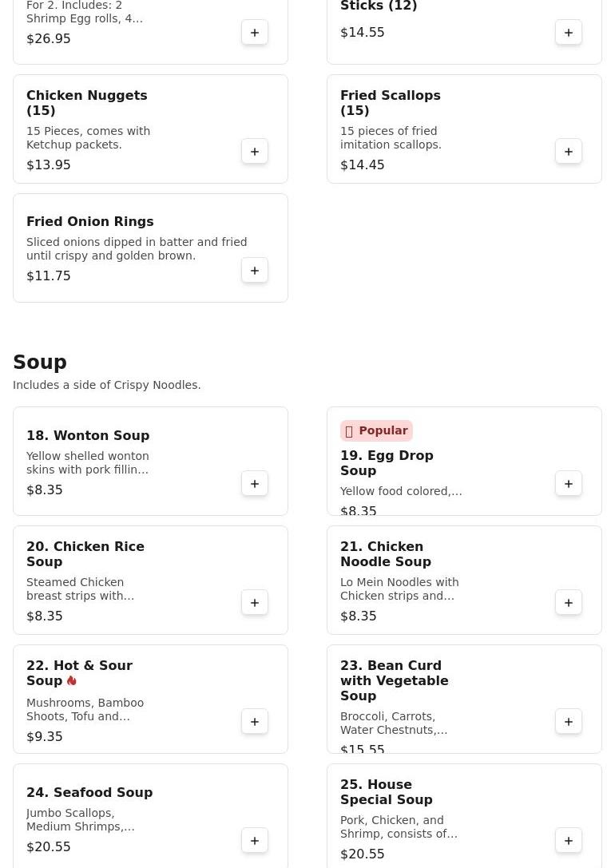
Task: Add Fried Scallops (15) to order
Action: (569, 152)
